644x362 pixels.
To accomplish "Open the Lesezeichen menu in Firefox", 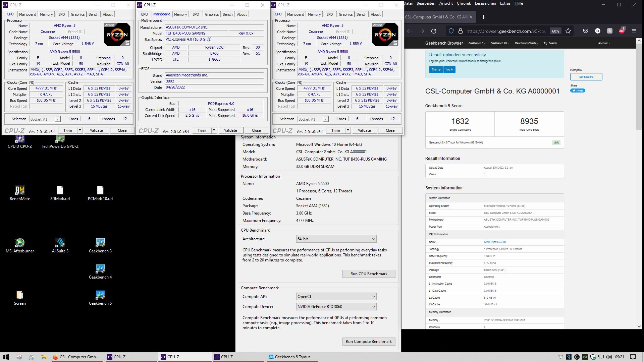I will pyautogui.click(x=485, y=3).
